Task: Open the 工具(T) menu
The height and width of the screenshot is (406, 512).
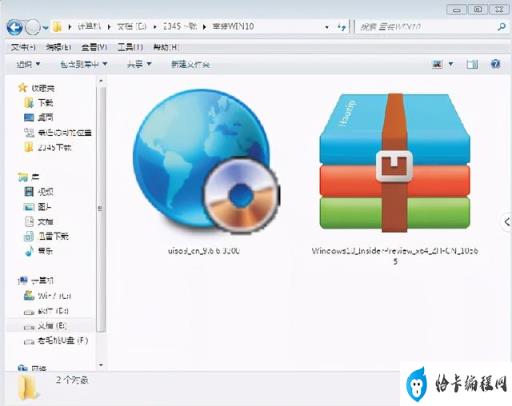Action: coord(130,47)
